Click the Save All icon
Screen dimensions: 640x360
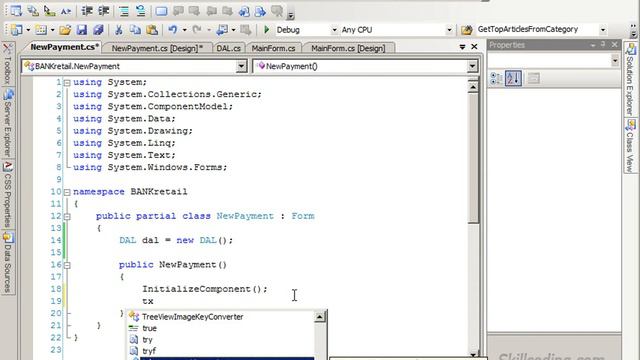pos(98,30)
